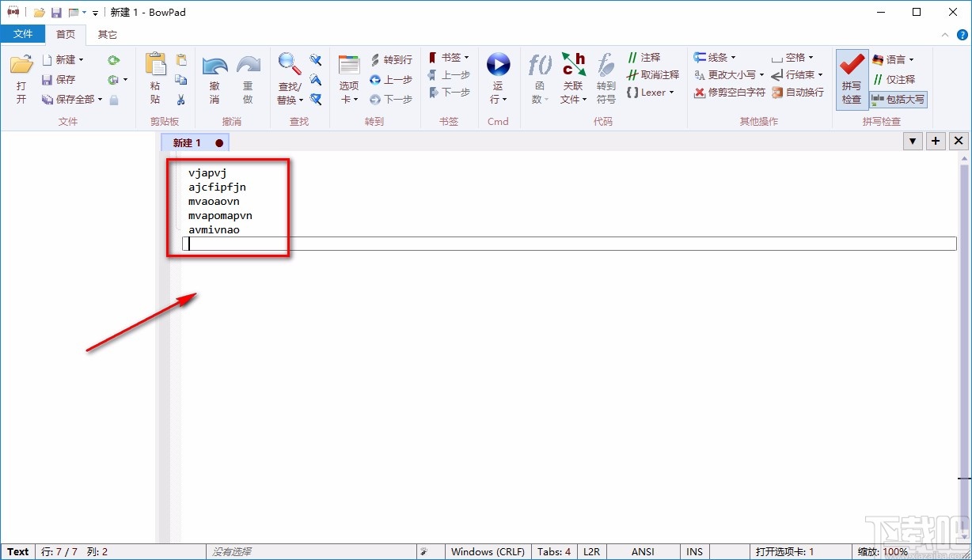Click the text line "ajcfipfjn"
972x560 pixels.
pyautogui.click(x=217, y=187)
